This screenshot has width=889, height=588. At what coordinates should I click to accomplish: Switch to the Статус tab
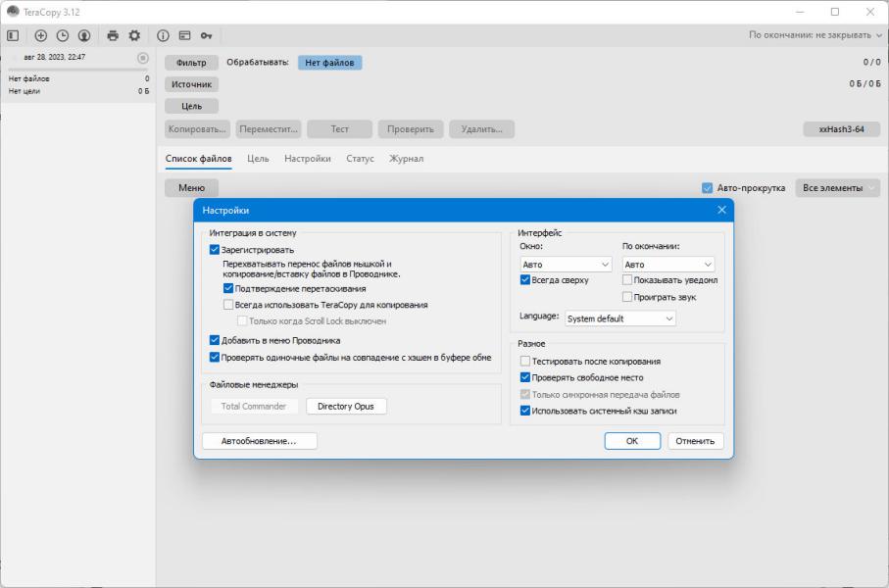pos(360,159)
